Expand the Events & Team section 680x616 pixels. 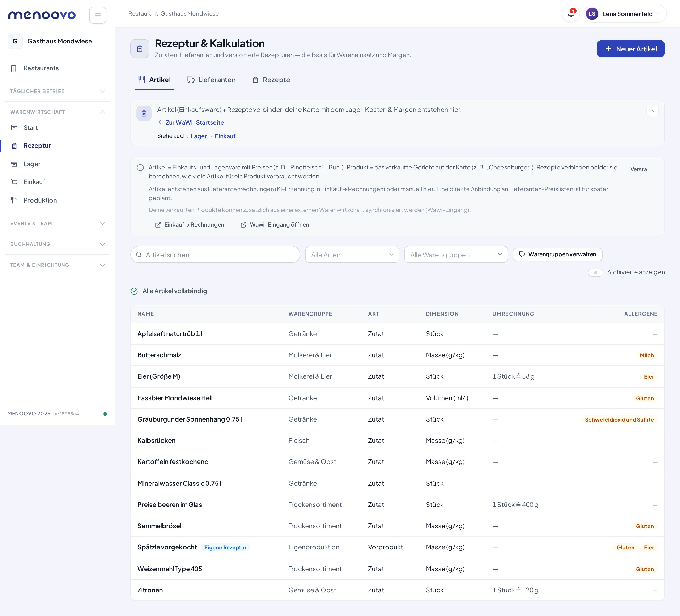(x=57, y=224)
